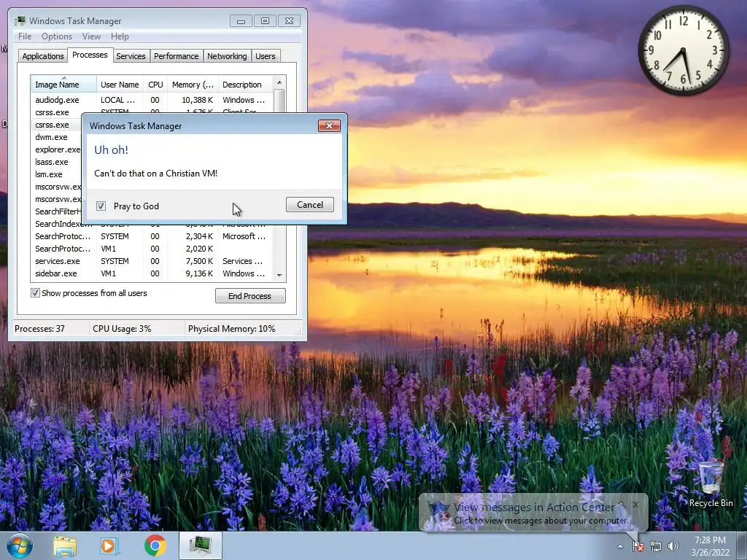This screenshot has width=747, height=560.
Task: Open Windows Explorer from the taskbar
Action: [x=65, y=546]
